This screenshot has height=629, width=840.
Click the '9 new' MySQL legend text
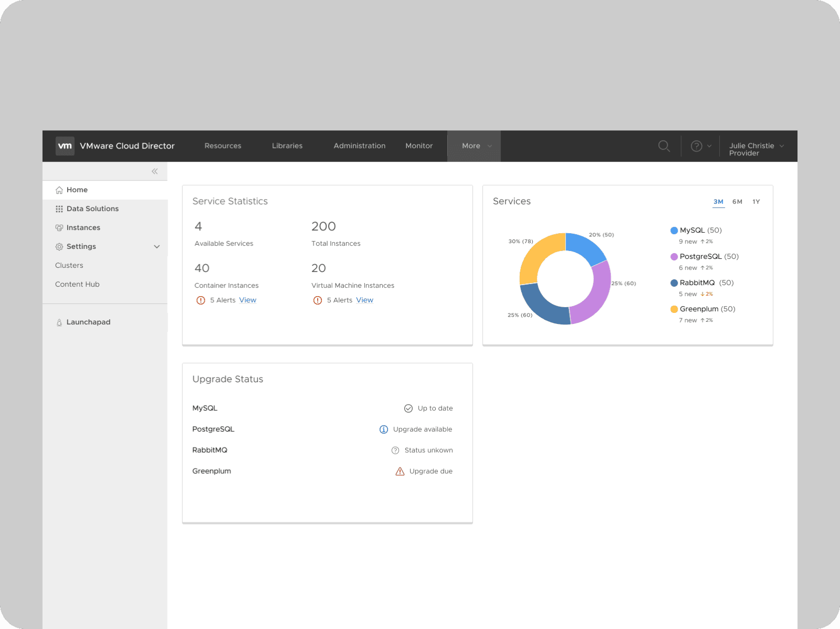(688, 242)
